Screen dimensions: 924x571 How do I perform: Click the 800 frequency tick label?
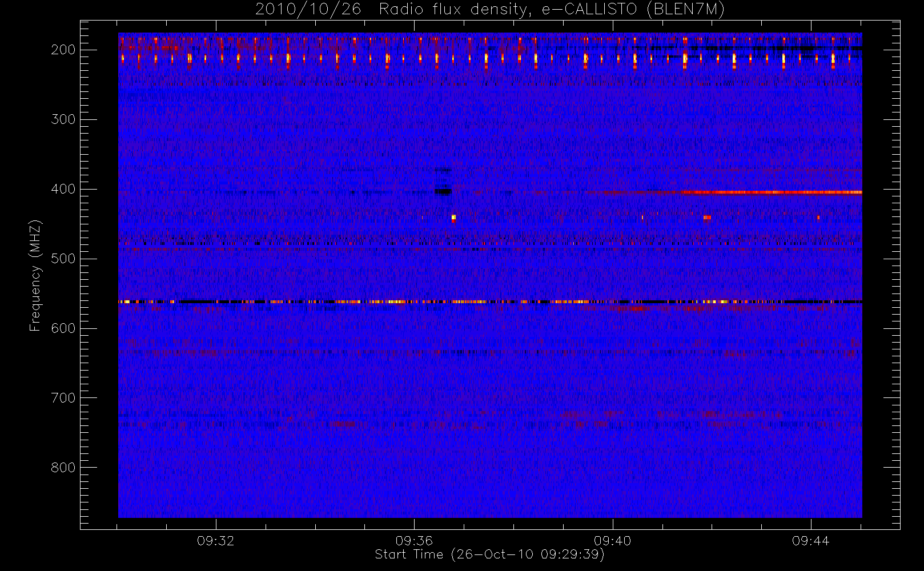click(63, 468)
